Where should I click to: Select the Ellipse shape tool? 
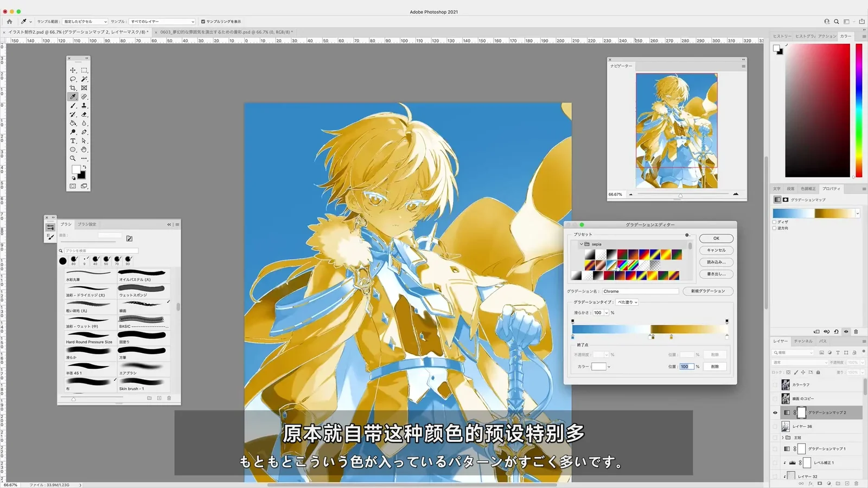coord(73,150)
